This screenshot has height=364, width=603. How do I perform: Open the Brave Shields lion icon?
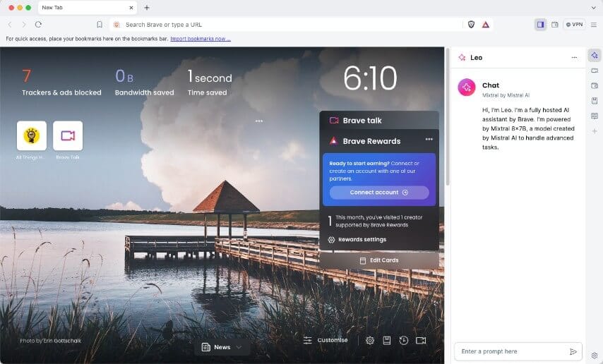471,25
